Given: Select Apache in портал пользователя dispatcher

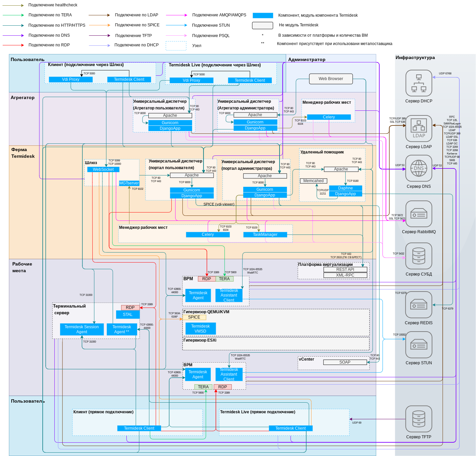Looking at the screenshot, I should pyautogui.click(x=192, y=175).
